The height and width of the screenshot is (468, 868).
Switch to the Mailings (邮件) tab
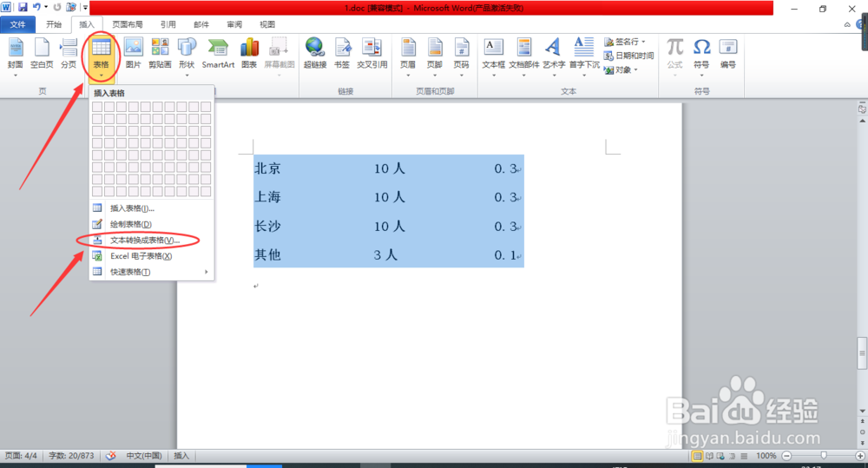tap(201, 24)
